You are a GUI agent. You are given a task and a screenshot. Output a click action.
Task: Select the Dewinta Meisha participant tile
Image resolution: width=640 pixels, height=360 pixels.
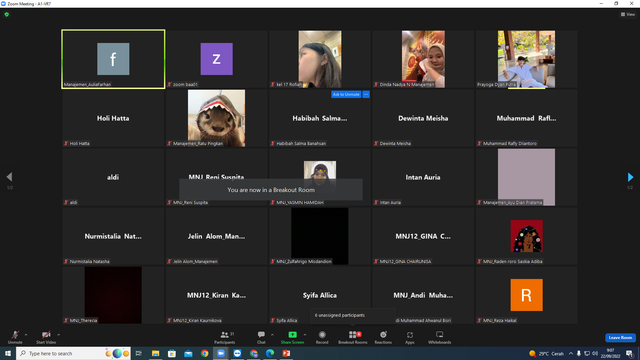[423, 118]
